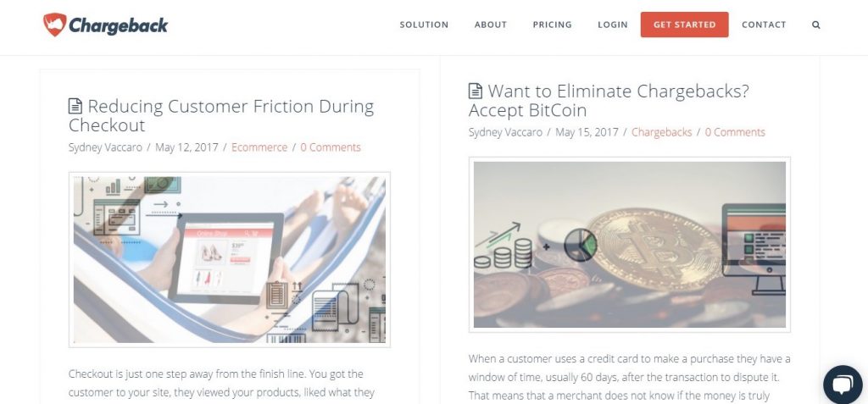
Task: Go to the Pricing page
Action: (552, 25)
